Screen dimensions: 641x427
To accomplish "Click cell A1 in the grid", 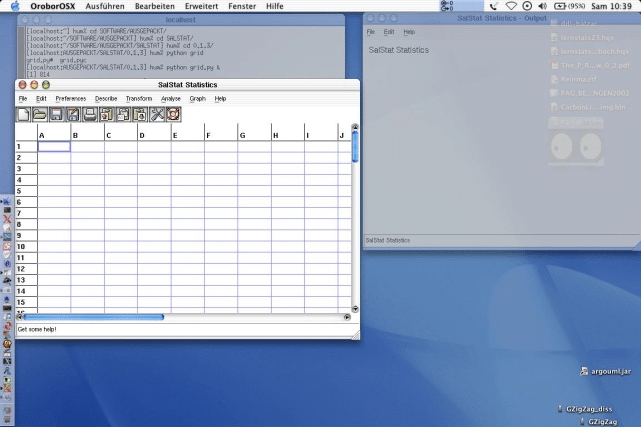I will click(54, 147).
